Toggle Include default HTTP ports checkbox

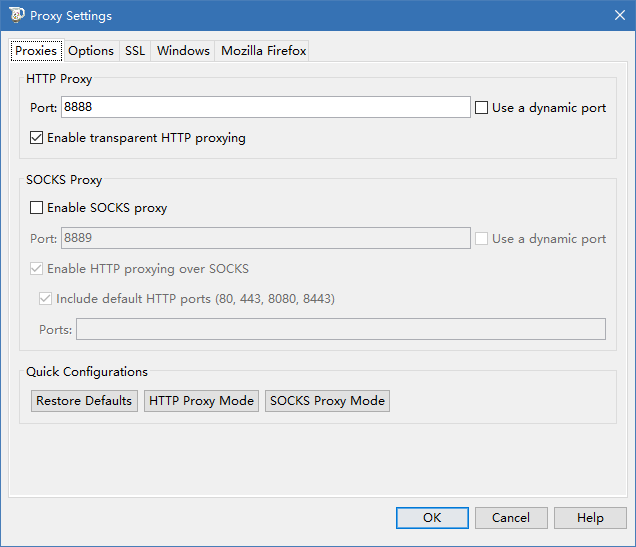(45, 299)
